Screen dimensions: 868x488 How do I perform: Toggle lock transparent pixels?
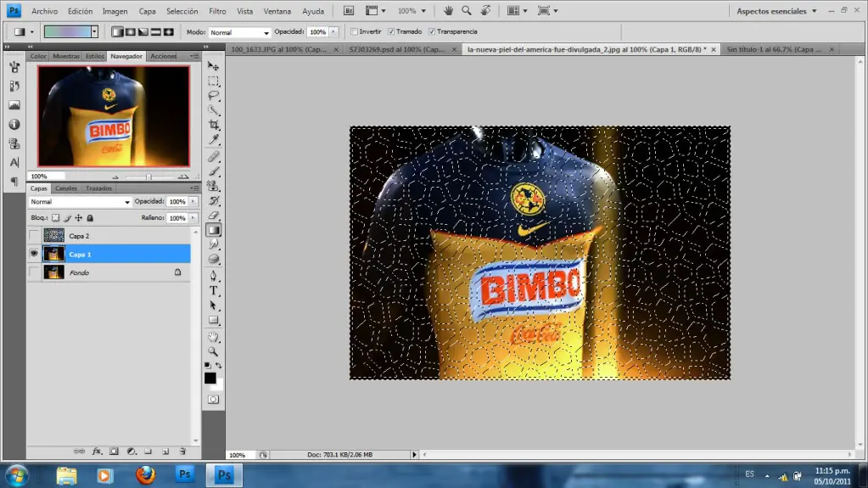55,217
